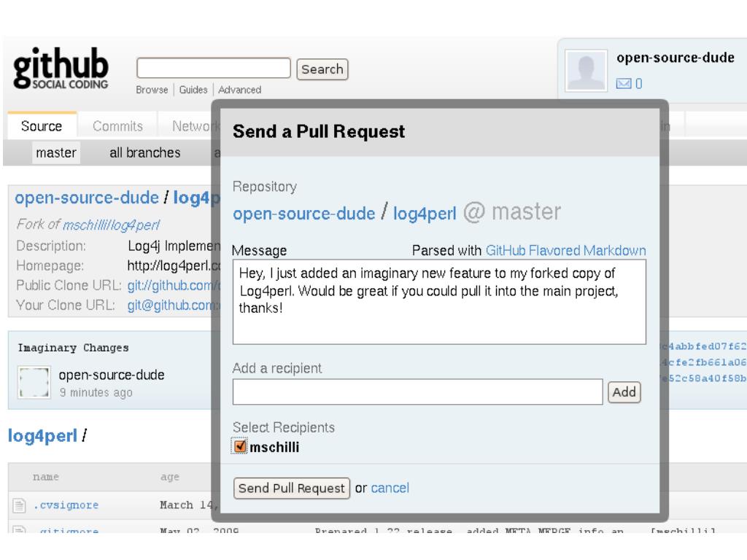747x560 pixels.
Task: Open the Advanced search link
Action: point(239,90)
